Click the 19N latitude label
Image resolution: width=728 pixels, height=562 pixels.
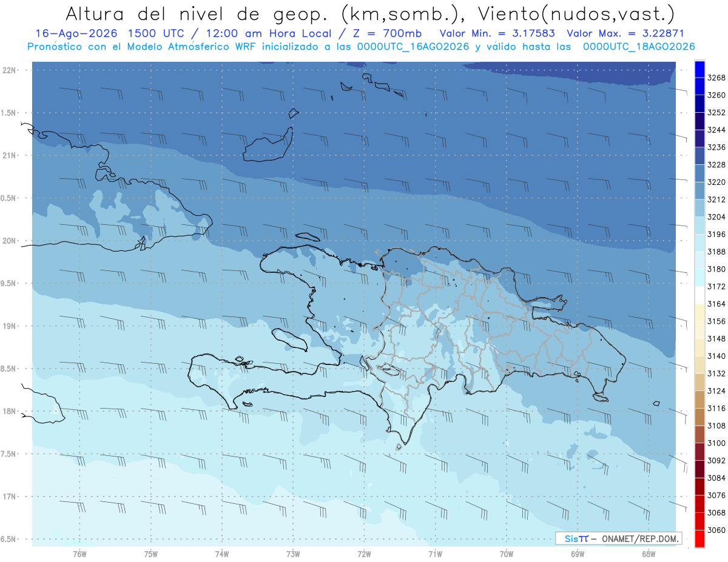point(9,326)
